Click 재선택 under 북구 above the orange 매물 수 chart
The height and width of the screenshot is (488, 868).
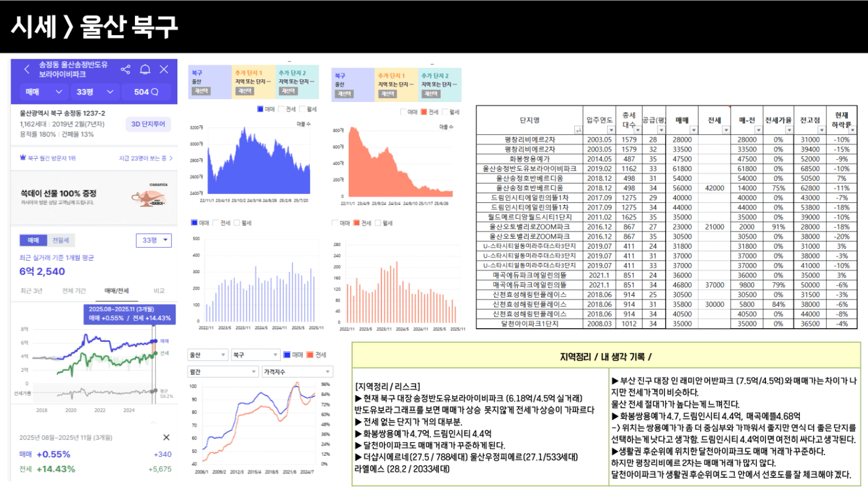(343, 94)
